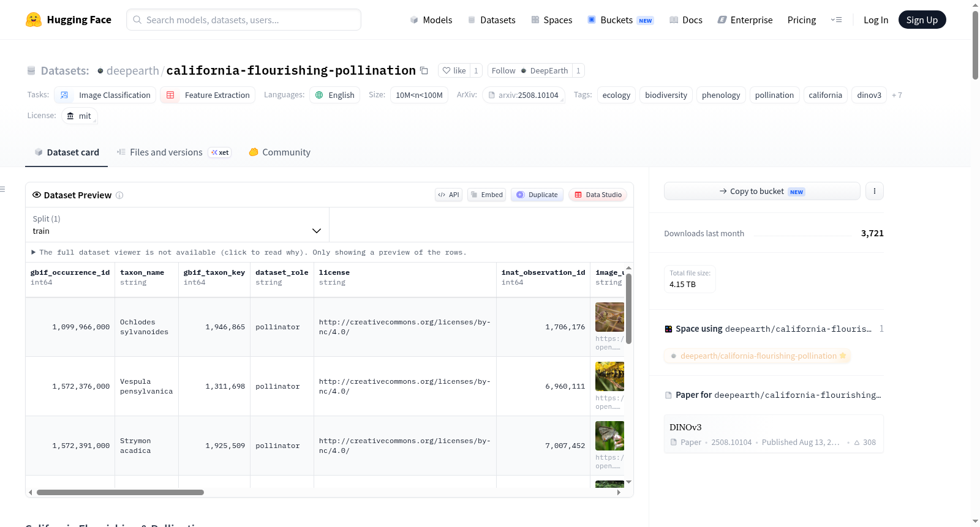The width and height of the screenshot is (980, 527).
Task: Expand the navigation overflow menu
Action: coord(836,20)
